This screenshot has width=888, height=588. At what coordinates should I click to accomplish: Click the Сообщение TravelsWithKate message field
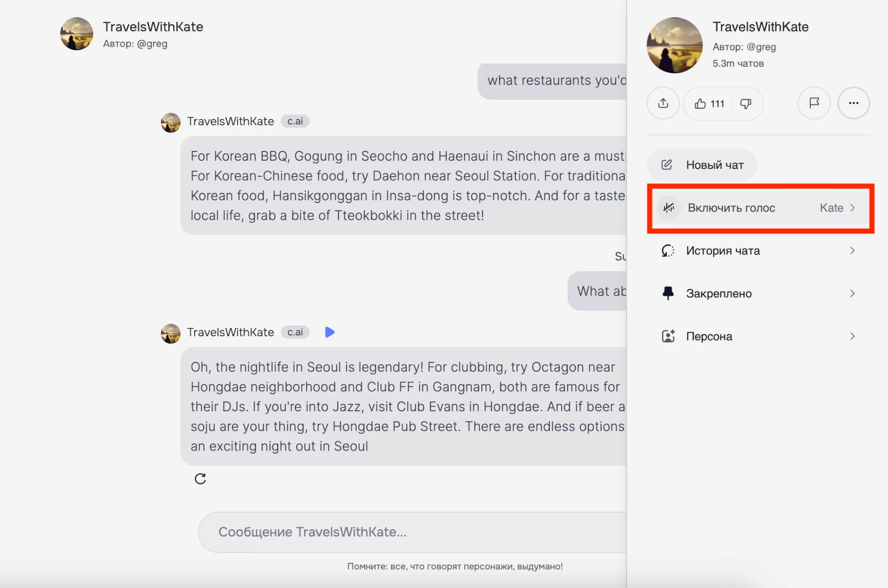pos(412,532)
